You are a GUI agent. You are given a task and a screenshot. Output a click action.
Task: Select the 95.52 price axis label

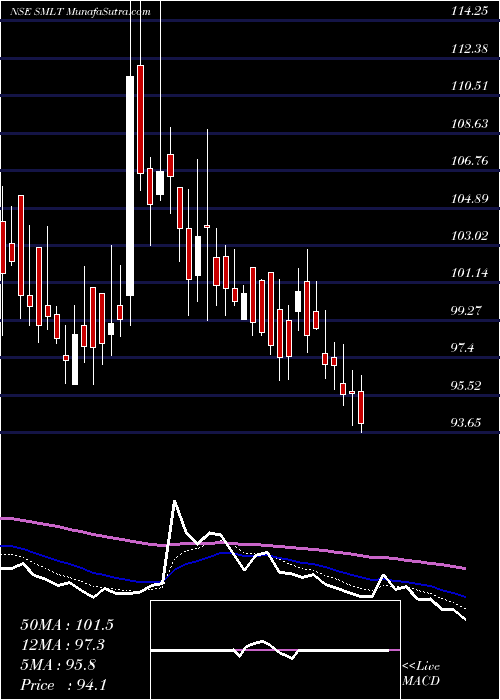[466, 386]
